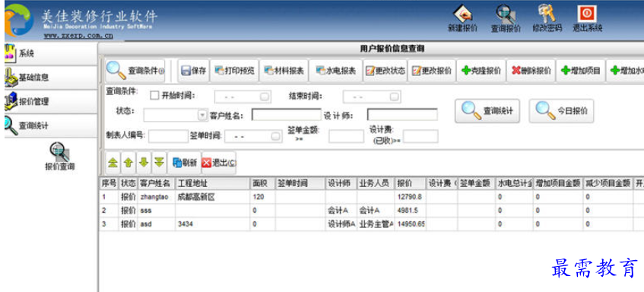Select the sss customer cell
Image resolution: width=644 pixels, height=292 pixels.
click(157, 211)
